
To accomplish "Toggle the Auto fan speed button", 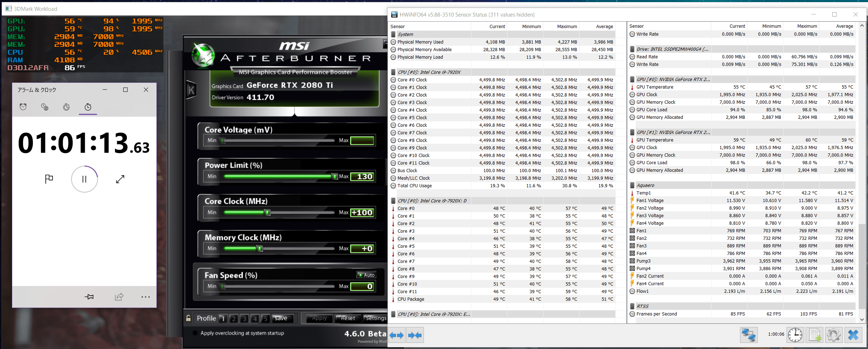I will click(x=366, y=275).
